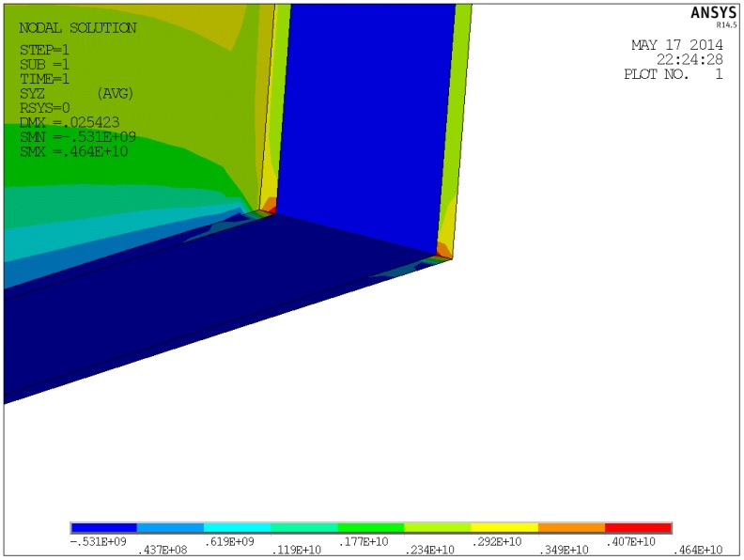The width and height of the screenshot is (744, 560).
Task: Click the .234E+10 legend value
Action: pos(429,550)
